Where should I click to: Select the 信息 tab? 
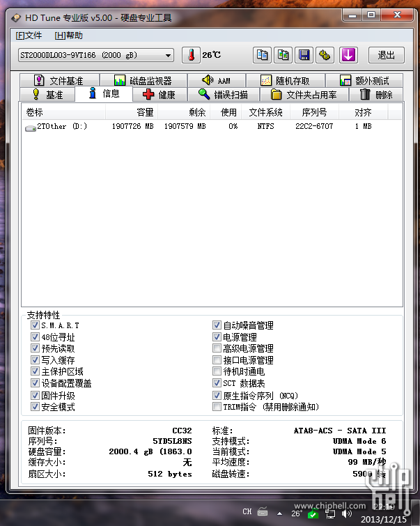coord(104,93)
